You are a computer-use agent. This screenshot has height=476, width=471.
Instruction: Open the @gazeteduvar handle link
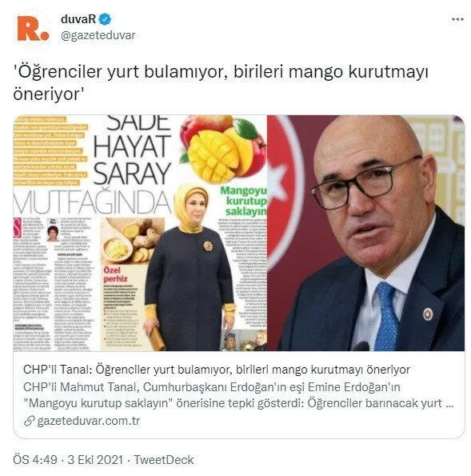tap(98, 35)
